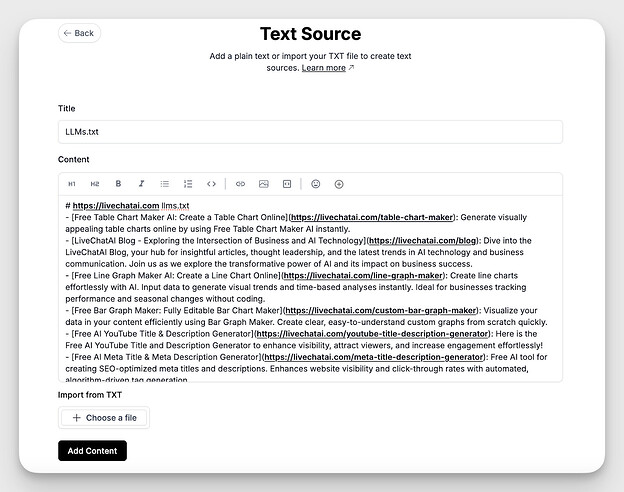The width and height of the screenshot is (624, 492).
Task: Apply Heading 1 formatting in the editor
Action: pyautogui.click(x=72, y=184)
